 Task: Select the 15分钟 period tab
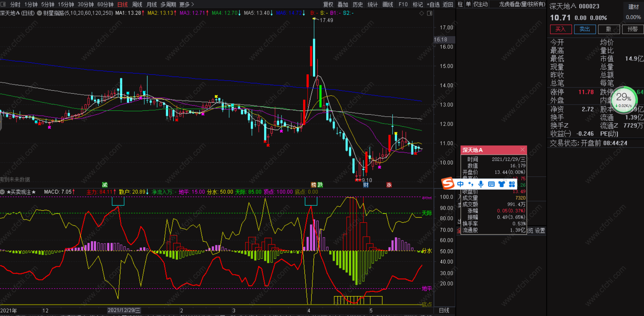(66, 4)
